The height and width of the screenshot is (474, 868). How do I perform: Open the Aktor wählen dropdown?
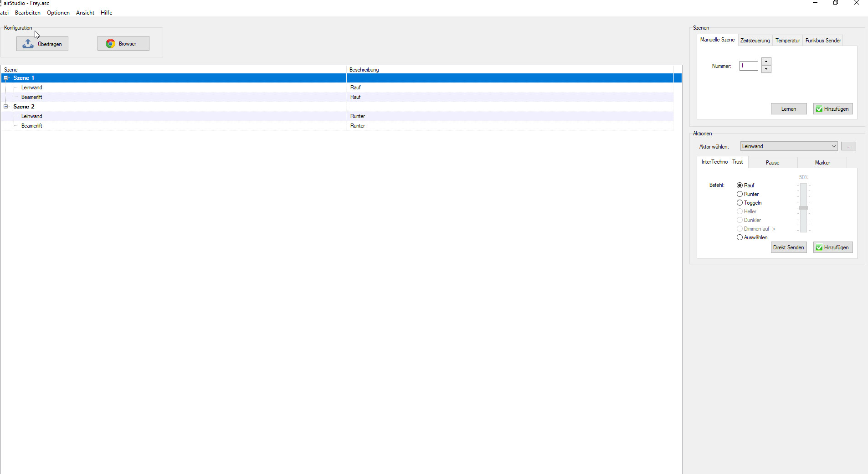tap(833, 146)
